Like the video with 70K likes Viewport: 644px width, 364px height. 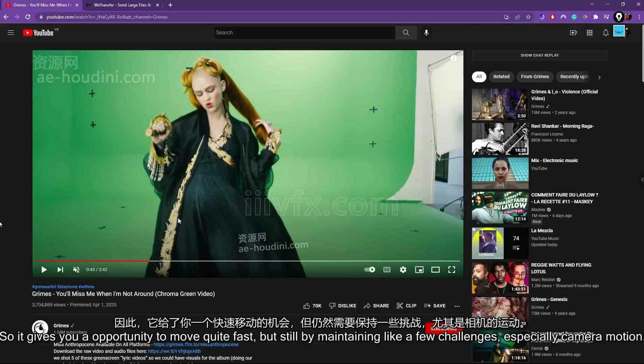coord(312,306)
